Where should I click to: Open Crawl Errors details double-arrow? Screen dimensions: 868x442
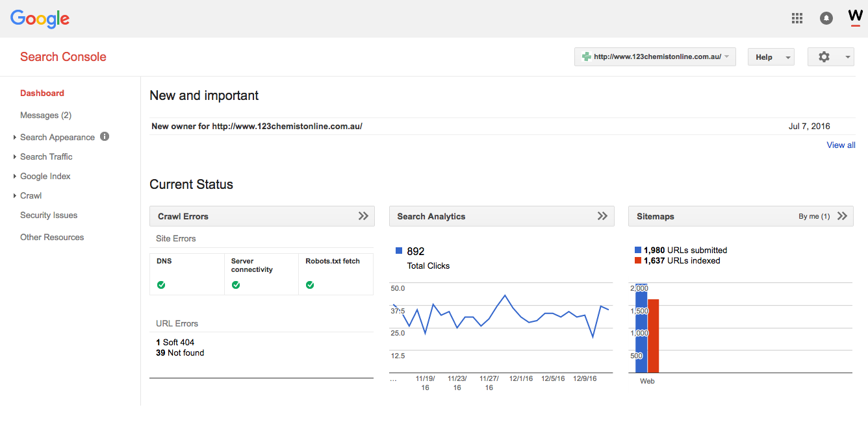pyautogui.click(x=363, y=216)
